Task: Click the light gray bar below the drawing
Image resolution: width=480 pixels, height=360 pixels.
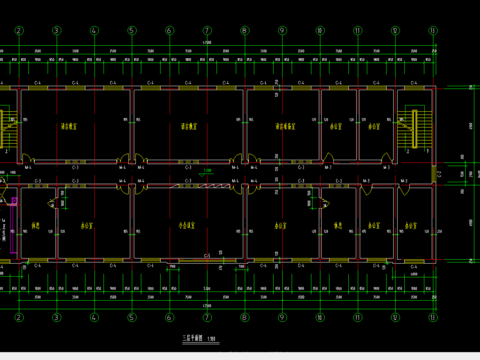Action: (x=240, y=356)
